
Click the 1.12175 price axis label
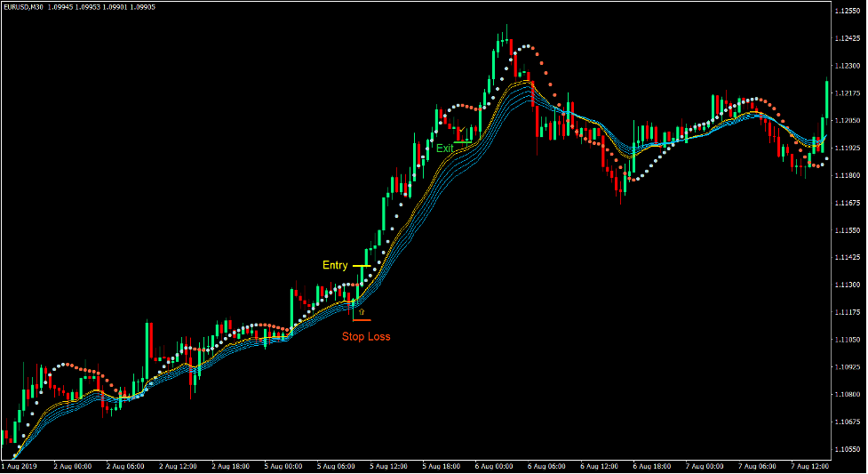[x=848, y=93]
